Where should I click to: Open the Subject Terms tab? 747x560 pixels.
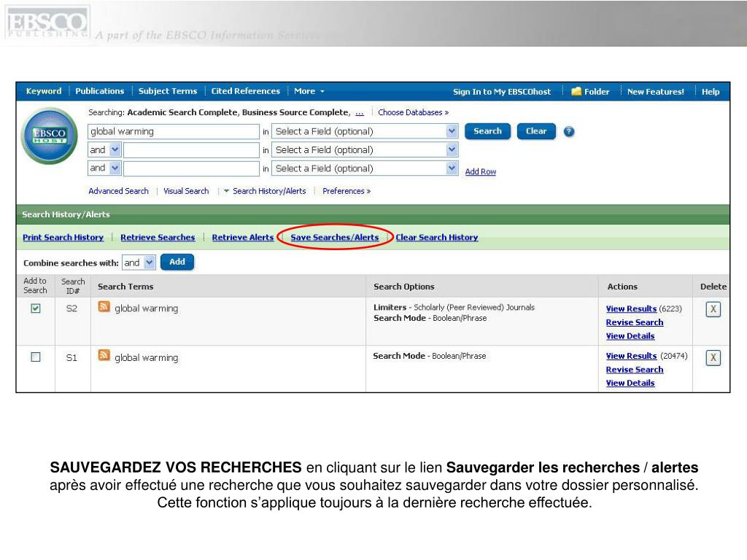(168, 91)
